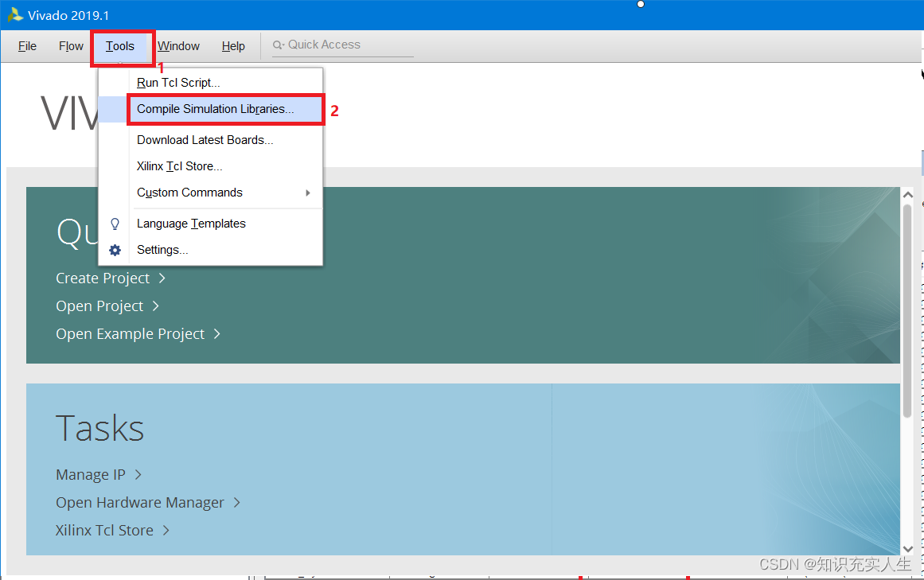Click the Manage IP link
This screenshot has height=580, width=924.
point(91,475)
